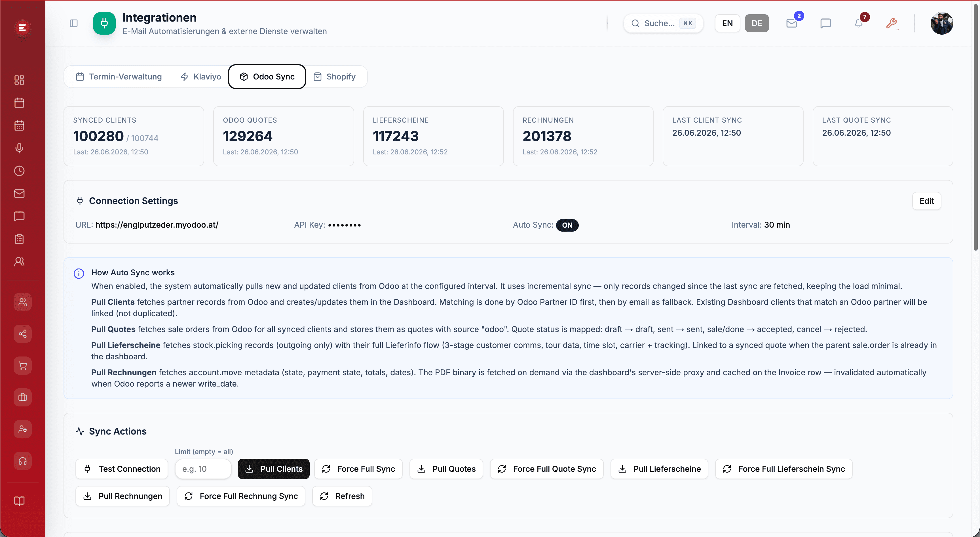Image resolution: width=980 pixels, height=537 pixels.
Task: Open the user profile avatar menu
Action: 941,23
